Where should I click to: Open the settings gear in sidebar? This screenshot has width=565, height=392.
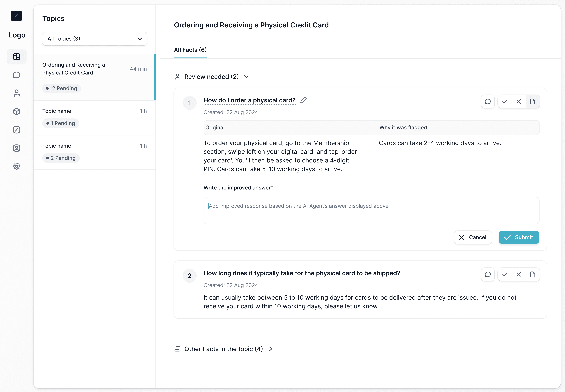[16, 166]
